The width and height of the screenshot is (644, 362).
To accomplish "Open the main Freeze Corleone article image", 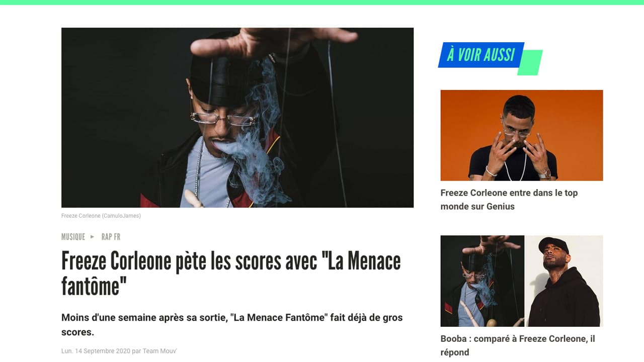I will [x=237, y=118].
